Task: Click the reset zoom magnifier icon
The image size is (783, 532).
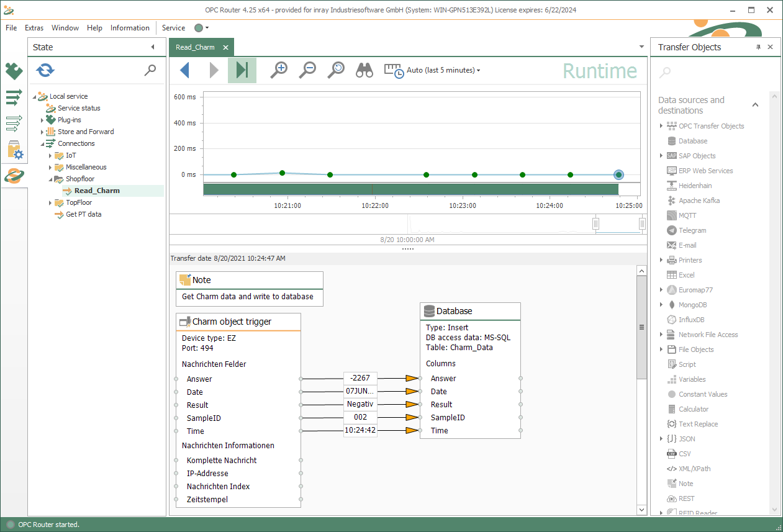Action: (336, 70)
